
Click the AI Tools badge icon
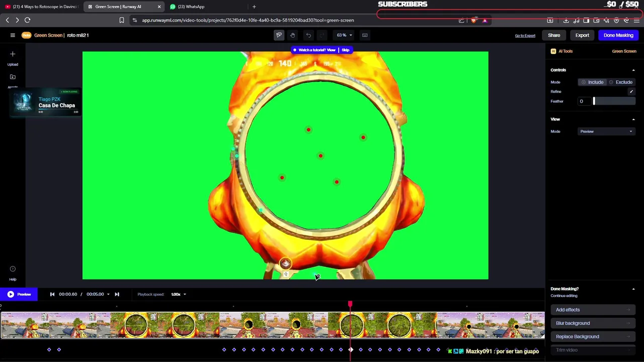tap(553, 51)
